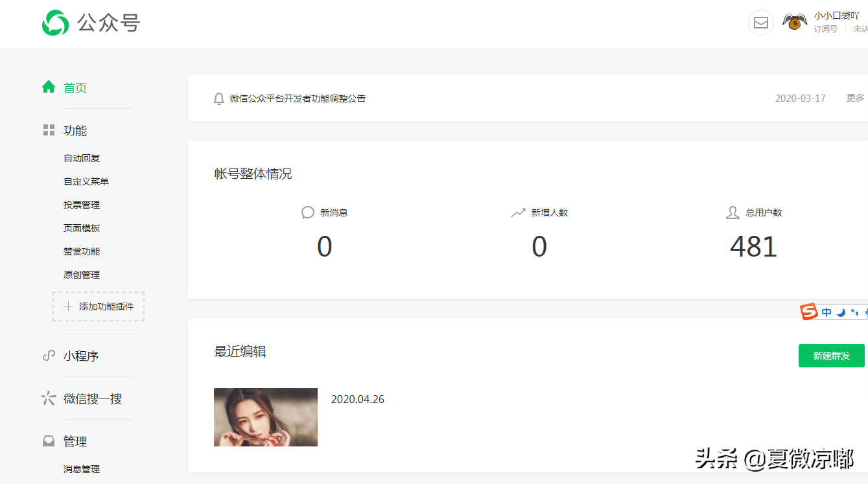Viewport: 868px width, 484px height.
Task: Click the 总用户数 user silhouette icon
Action: click(x=732, y=212)
